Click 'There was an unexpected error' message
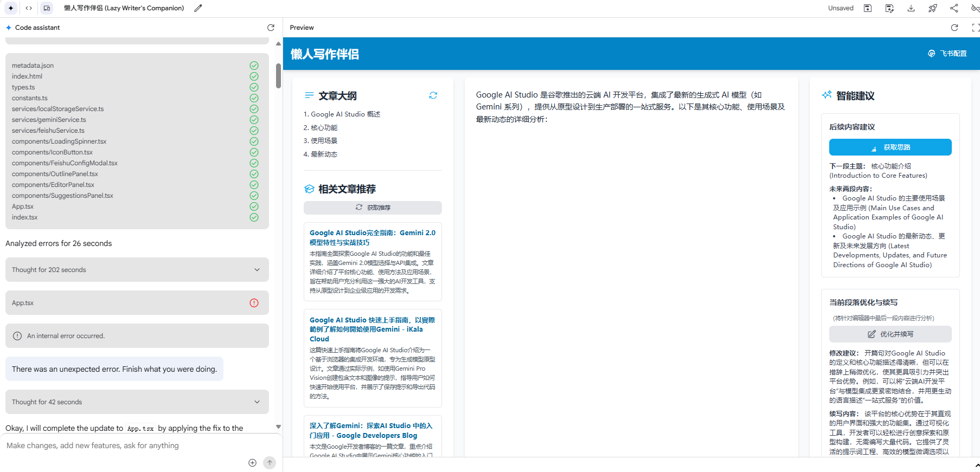 [x=114, y=369]
